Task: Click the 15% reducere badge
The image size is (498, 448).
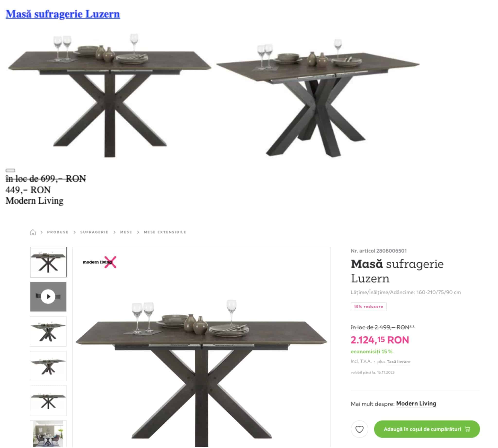Action: pos(369,307)
